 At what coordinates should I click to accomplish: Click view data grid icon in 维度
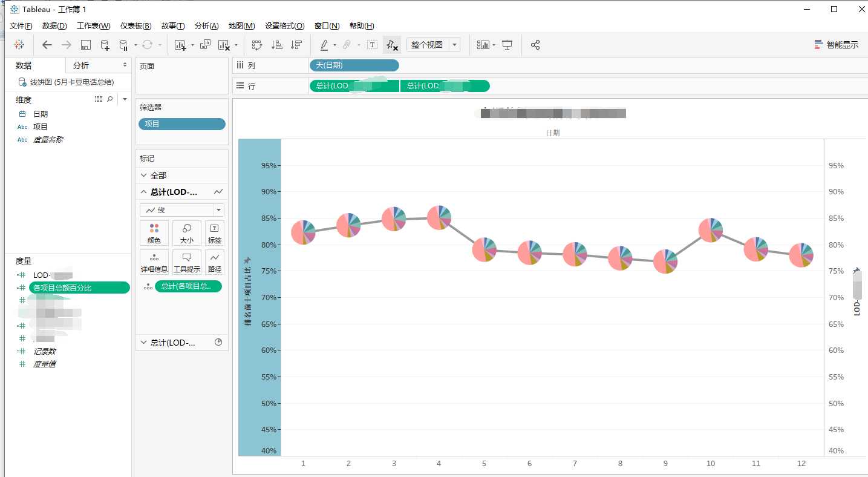pyautogui.click(x=99, y=99)
